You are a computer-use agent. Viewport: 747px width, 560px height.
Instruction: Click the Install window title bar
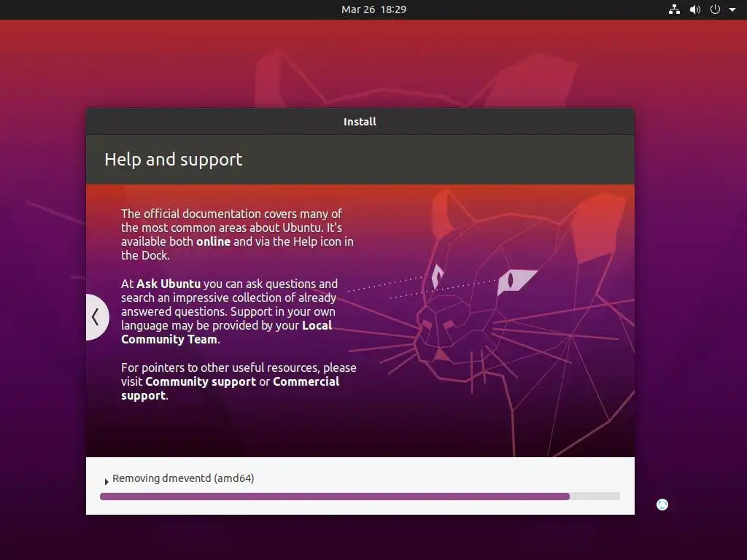(x=360, y=122)
